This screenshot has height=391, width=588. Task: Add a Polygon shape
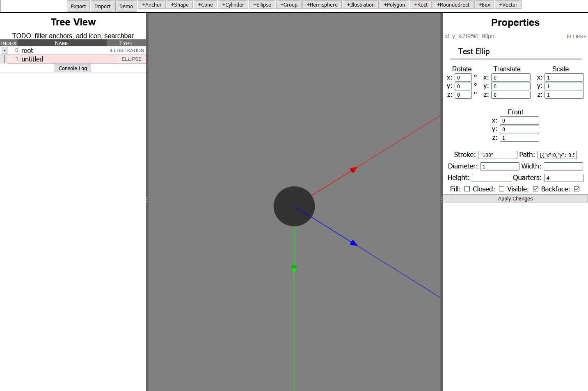point(394,5)
